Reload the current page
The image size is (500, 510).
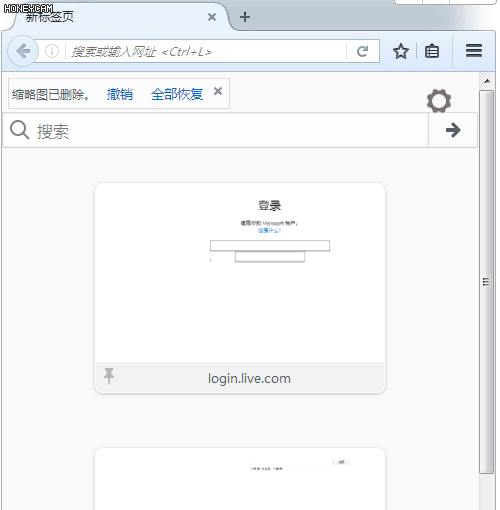coord(362,51)
